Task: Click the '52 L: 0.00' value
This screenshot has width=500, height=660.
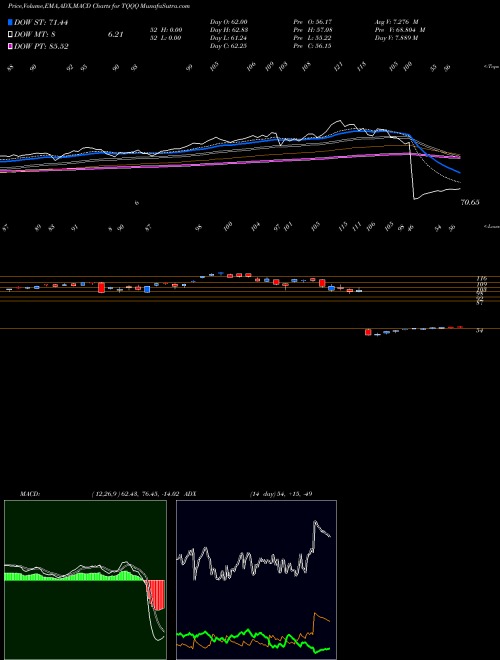Action: click(x=165, y=38)
